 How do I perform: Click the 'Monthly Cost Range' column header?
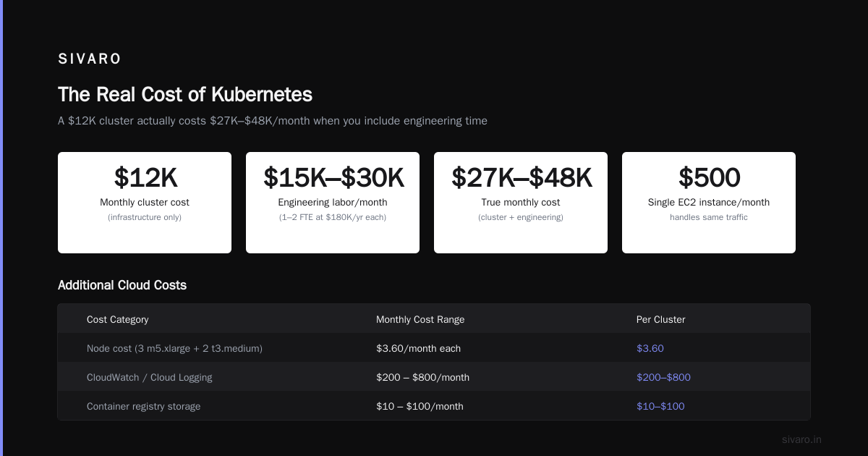click(x=420, y=319)
